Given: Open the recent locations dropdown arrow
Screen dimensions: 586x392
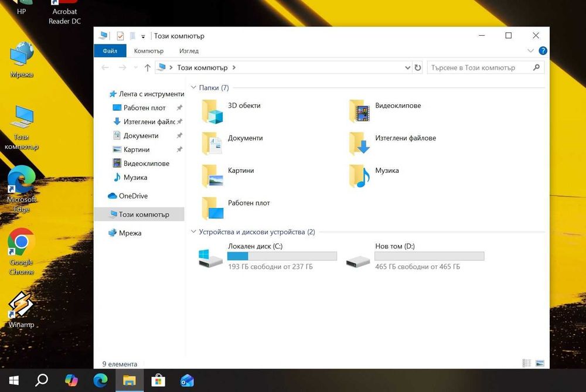Looking at the screenshot, I should point(136,67).
